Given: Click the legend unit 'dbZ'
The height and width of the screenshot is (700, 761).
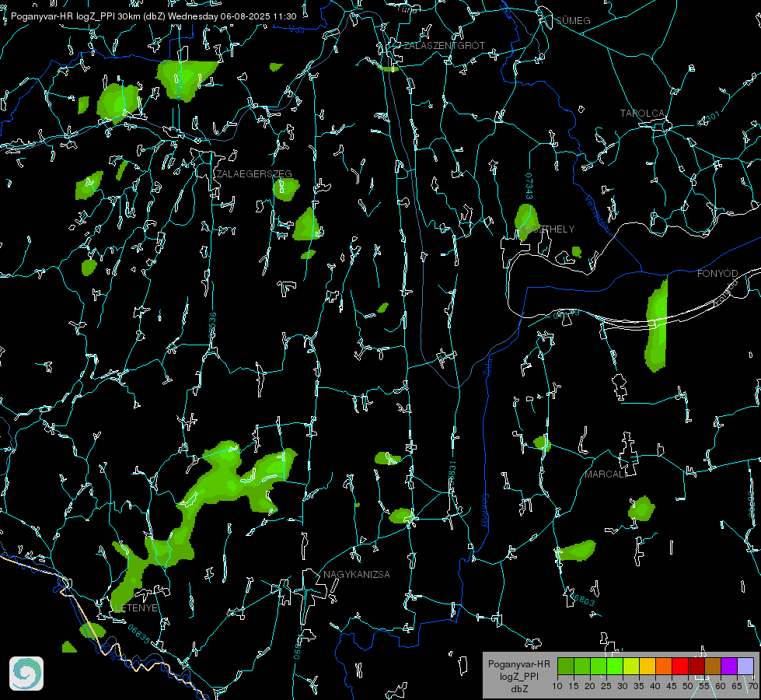Looking at the screenshot, I should click(519, 689).
